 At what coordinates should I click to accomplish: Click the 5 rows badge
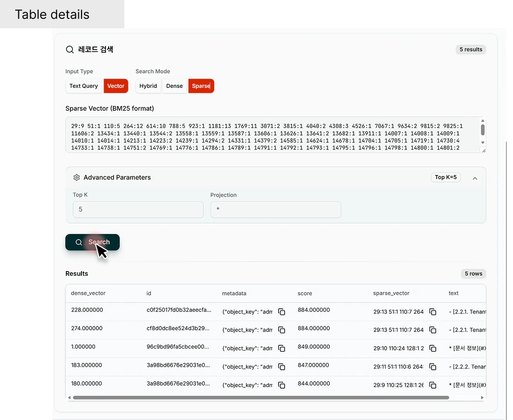tap(473, 274)
